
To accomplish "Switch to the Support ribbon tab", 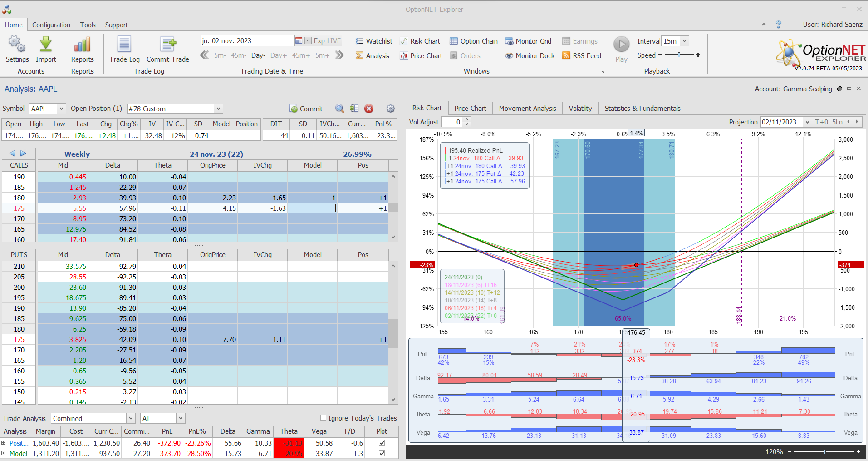I will 117,25.
